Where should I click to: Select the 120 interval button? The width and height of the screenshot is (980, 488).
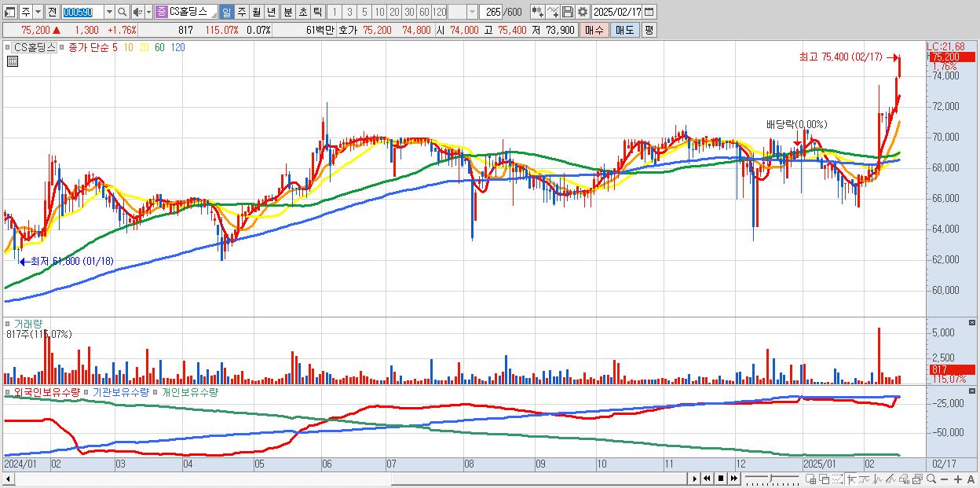pyautogui.click(x=440, y=13)
